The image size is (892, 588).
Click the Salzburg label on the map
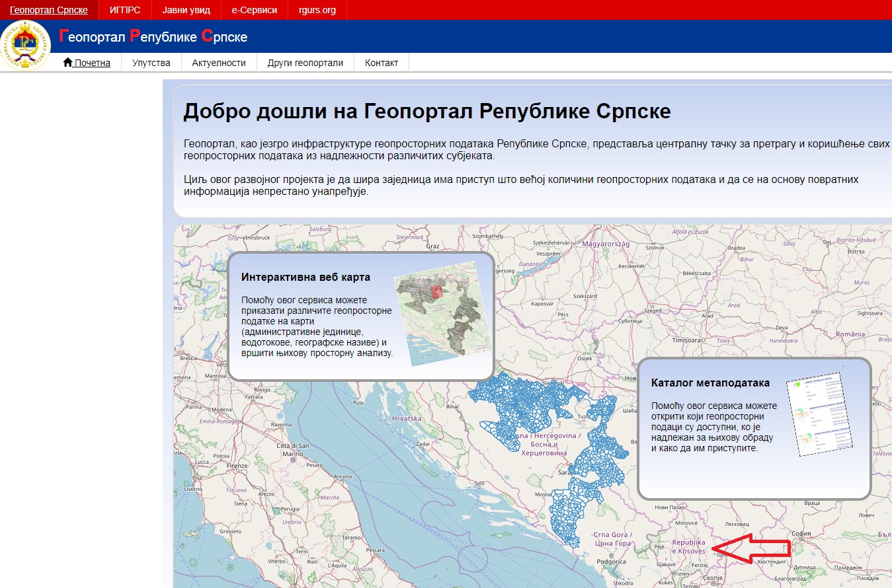pyautogui.click(x=319, y=229)
